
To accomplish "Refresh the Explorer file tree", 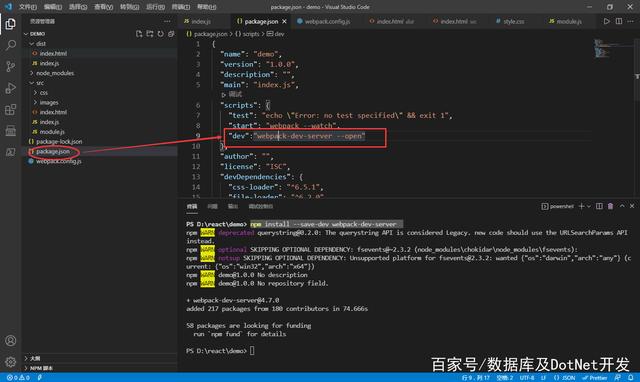I will point(160,34).
